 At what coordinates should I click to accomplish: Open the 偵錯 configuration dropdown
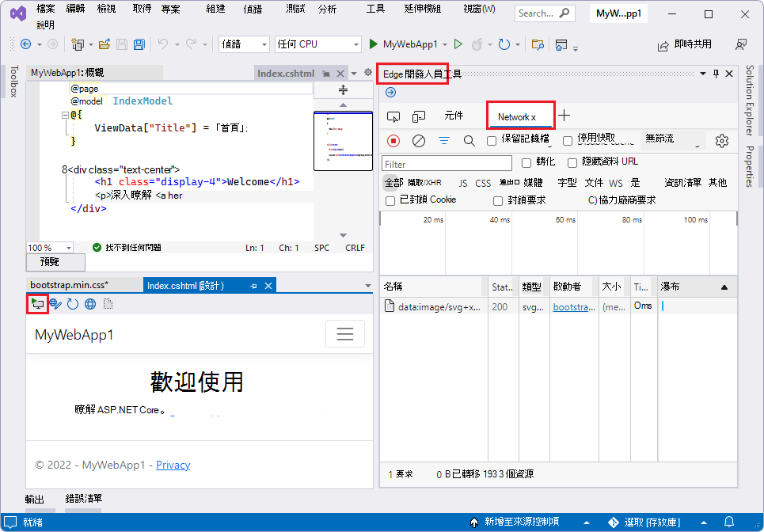pos(243,44)
